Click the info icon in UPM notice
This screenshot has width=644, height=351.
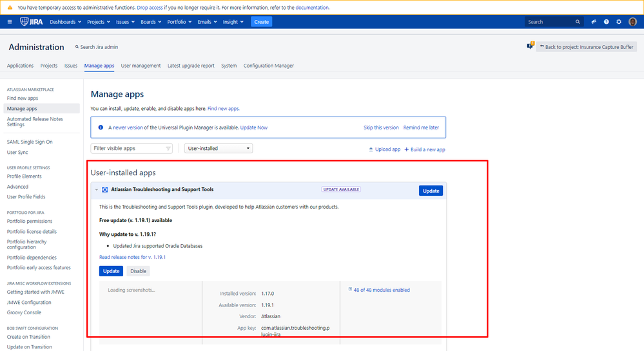point(101,128)
